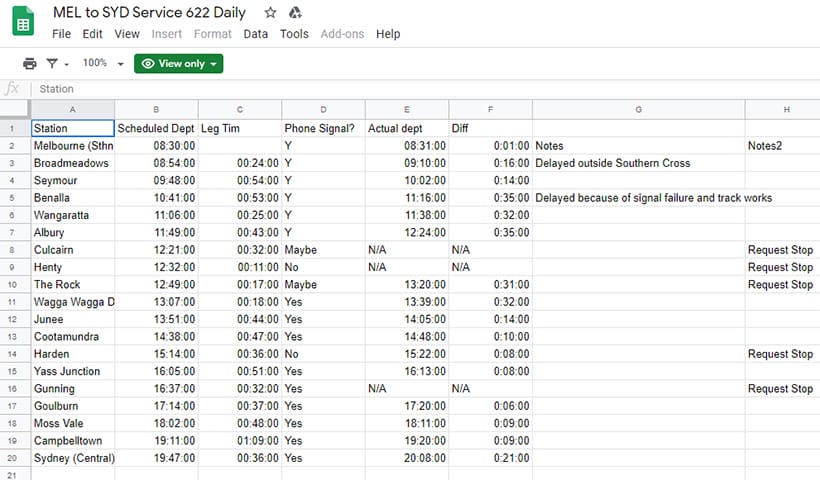Open the View only mode dropdown arrow
Image resolution: width=820 pixels, height=480 pixels.
213,64
